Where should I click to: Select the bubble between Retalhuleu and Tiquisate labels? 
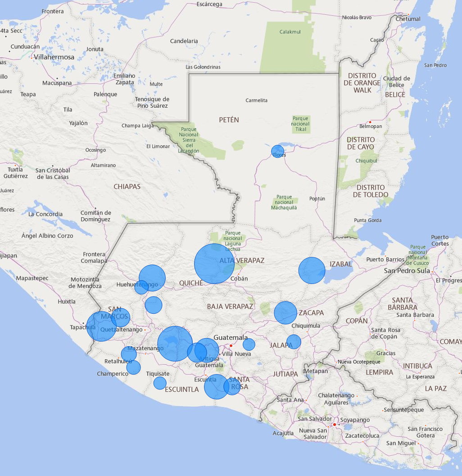click(133, 367)
